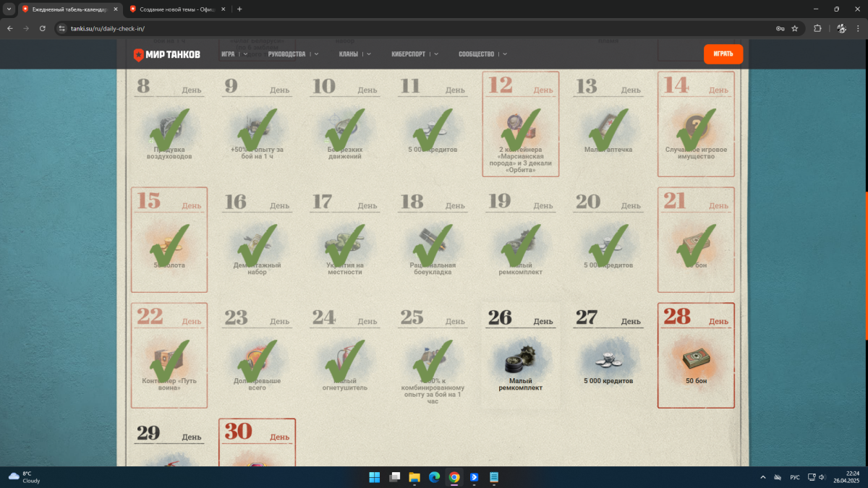Click the day 26 small repair kit icon
868x488 pixels.
520,360
